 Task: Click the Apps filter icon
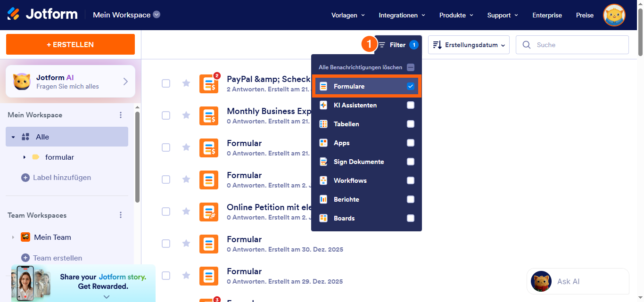(323, 143)
